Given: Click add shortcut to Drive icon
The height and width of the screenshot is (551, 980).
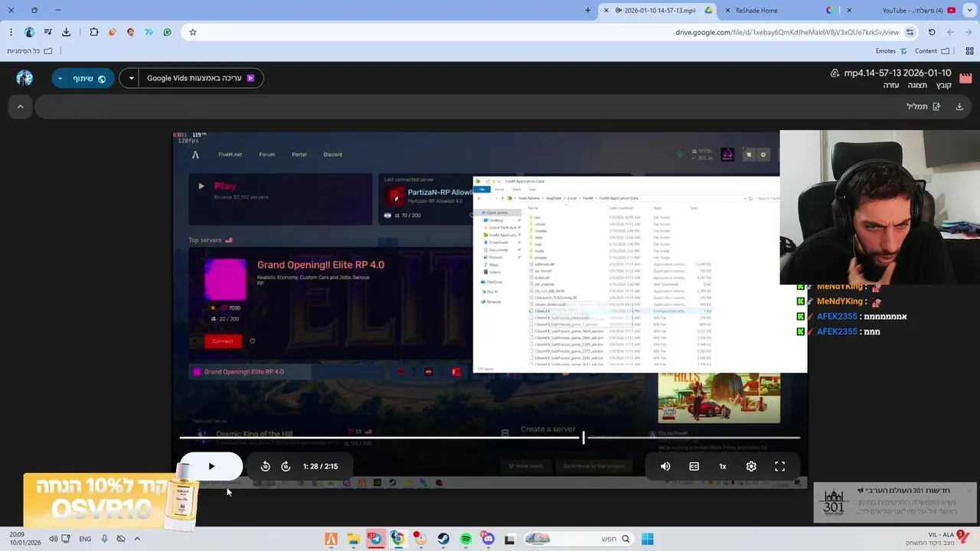Looking at the screenshot, I should [x=835, y=73].
